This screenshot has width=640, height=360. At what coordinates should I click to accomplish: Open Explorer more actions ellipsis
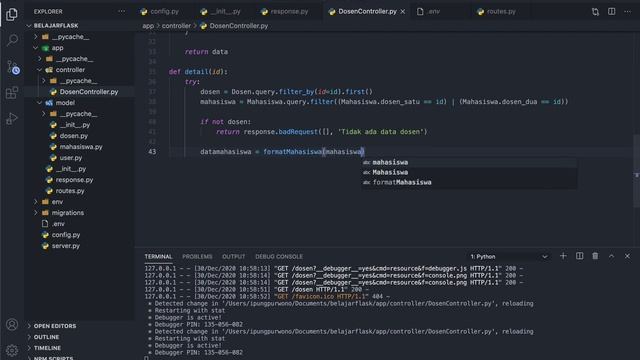(122, 11)
